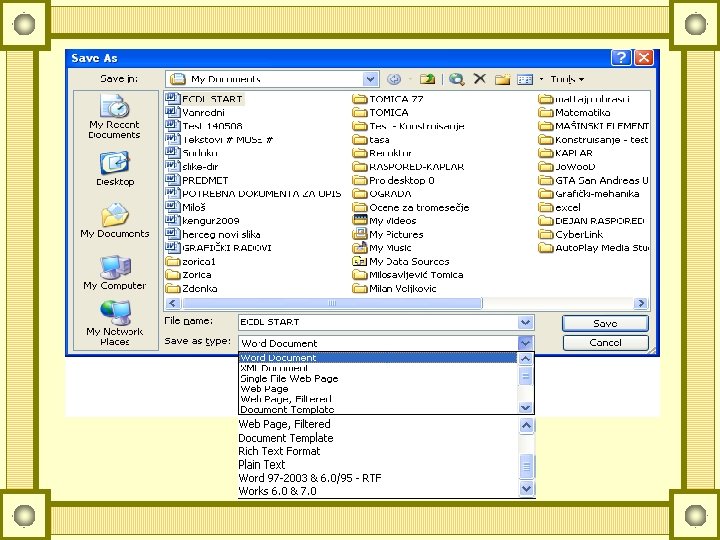Select the Sudoku Word document
The width and height of the screenshot is (720, 540).
(x=192, y=153)
